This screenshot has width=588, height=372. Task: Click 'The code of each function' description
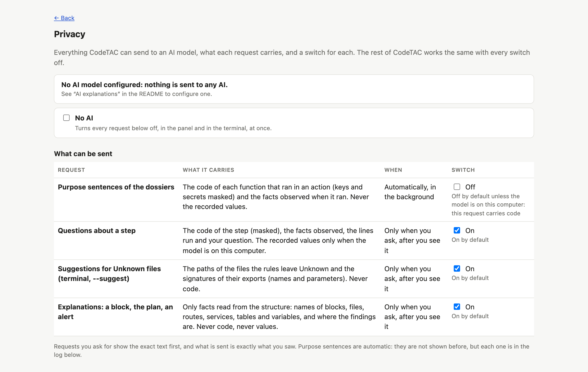click(276, 197)
